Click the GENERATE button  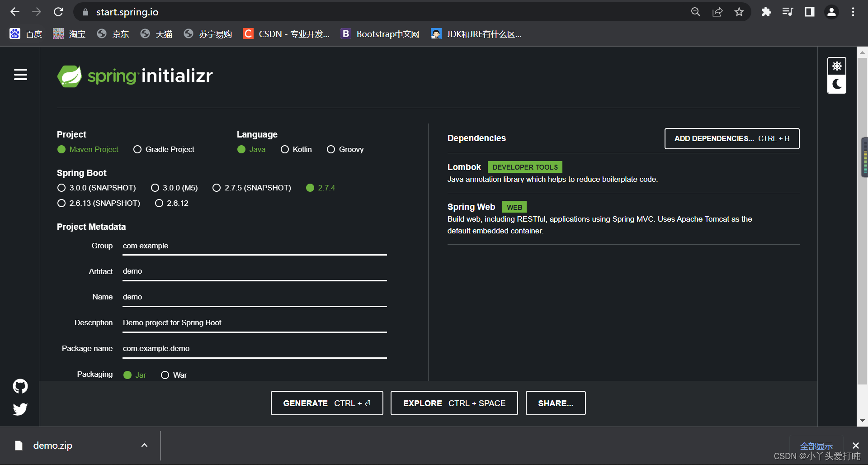tap(327, 403)
